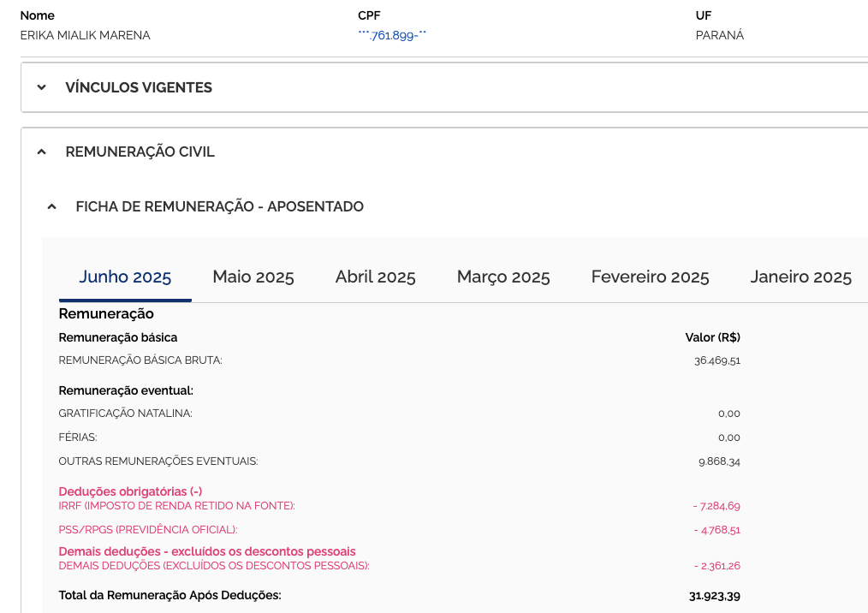The width and height of the screenshot is (868, 613).
Task: Show the Janeiro 2025 tab
Action: [x=800, y=277]
